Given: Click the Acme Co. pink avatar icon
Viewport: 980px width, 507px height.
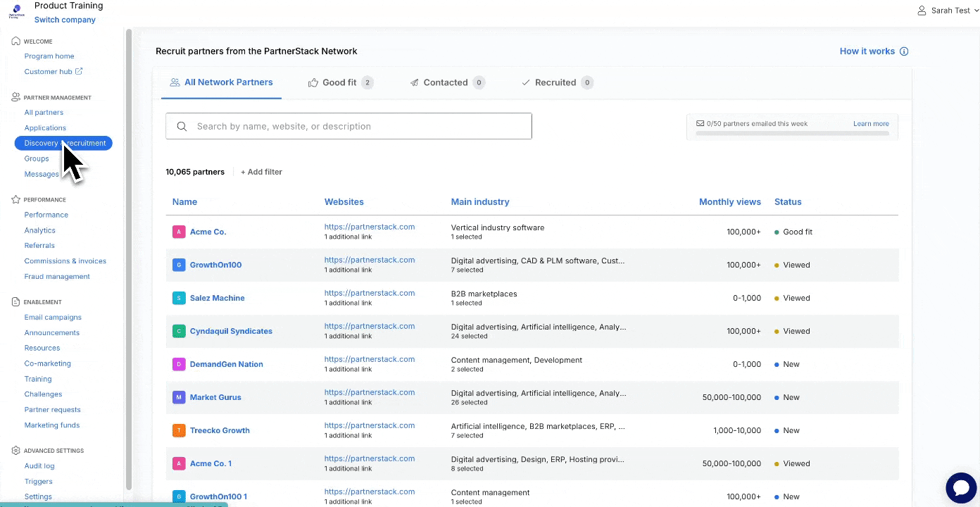Looking at the screenshot, I should (179, 232).
